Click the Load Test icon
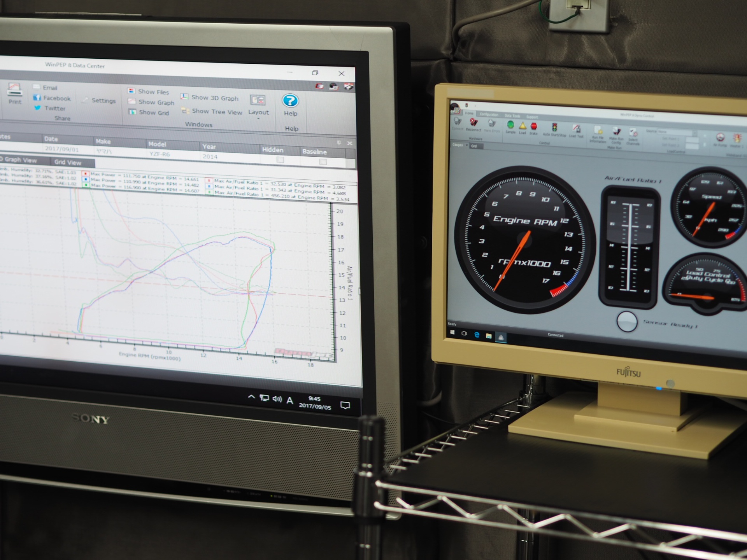747x560 pixels. tap(576, 131)
